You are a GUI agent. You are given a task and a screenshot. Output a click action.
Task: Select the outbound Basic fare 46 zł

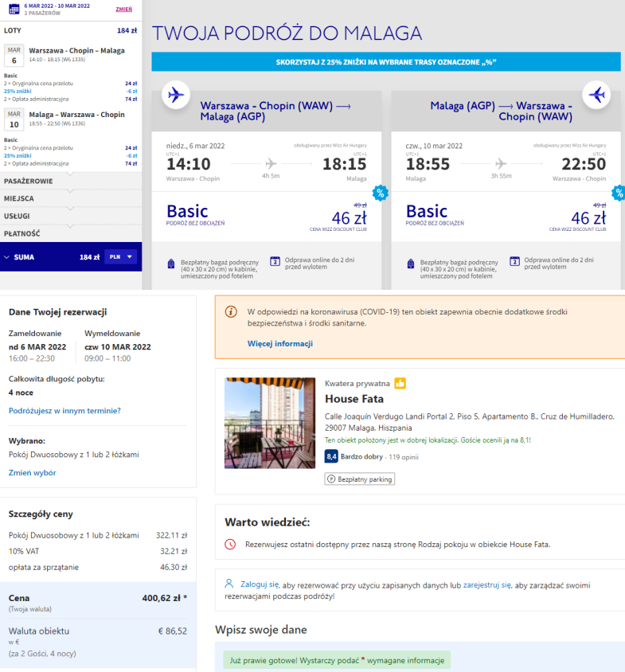click(266, 217)
